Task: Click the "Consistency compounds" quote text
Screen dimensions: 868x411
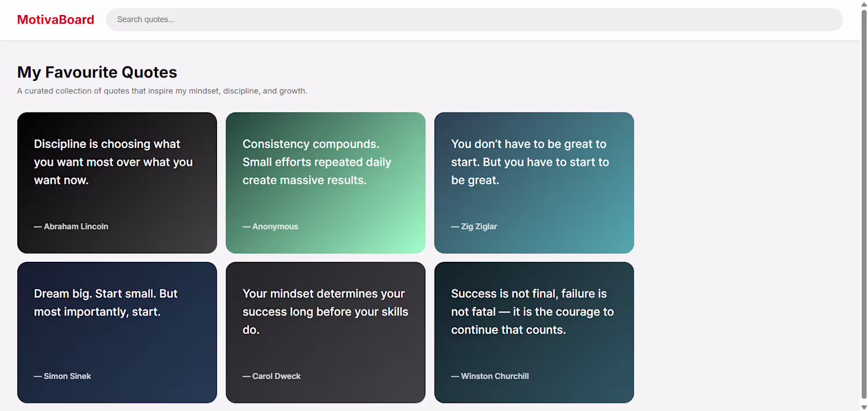Action: pos(317,162)
